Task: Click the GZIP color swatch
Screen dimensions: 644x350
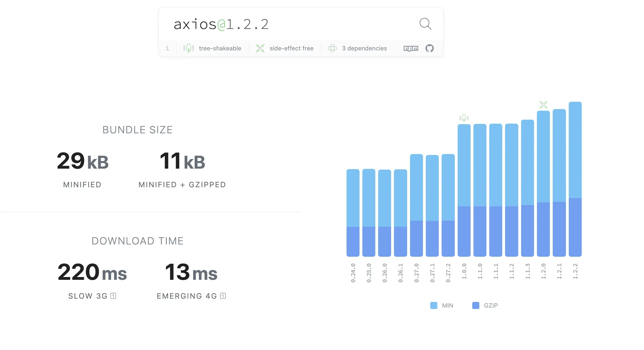Action: (475, 305)
